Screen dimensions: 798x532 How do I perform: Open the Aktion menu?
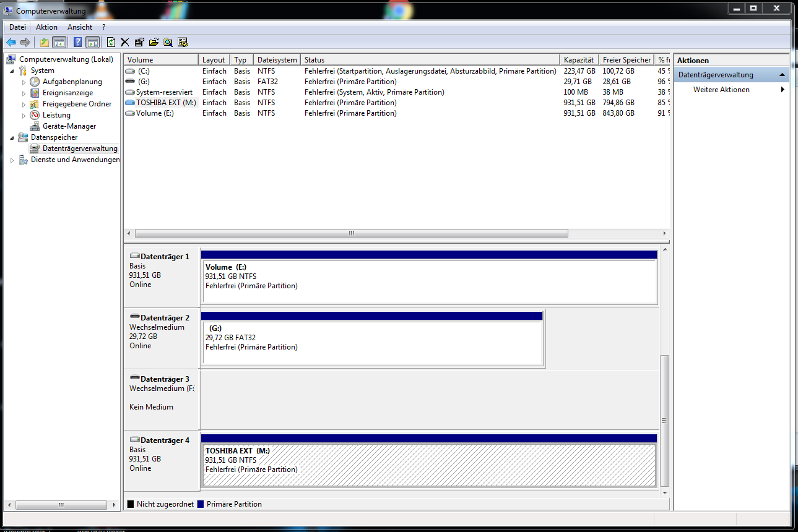[46, 27]
